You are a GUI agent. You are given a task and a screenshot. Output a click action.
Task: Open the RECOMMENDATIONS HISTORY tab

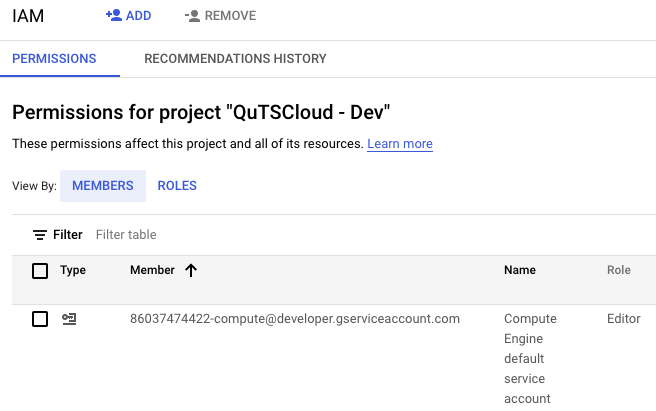[235, 59]
